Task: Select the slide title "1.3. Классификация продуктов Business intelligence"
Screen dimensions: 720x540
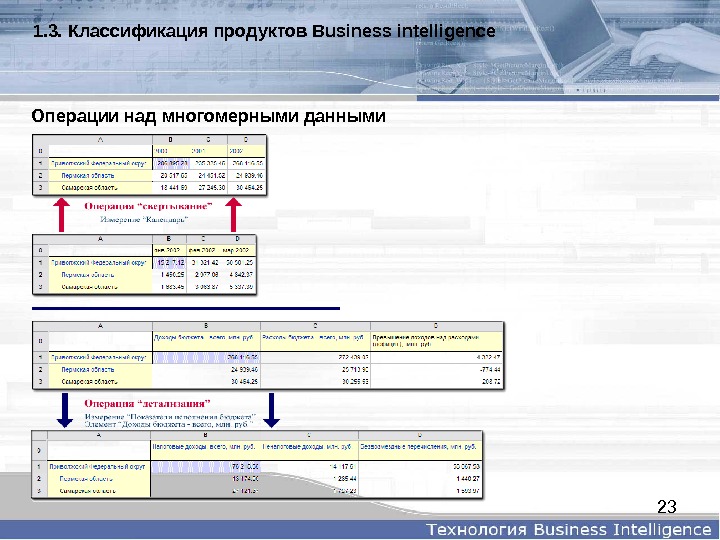Action: [x=264, y=32]
